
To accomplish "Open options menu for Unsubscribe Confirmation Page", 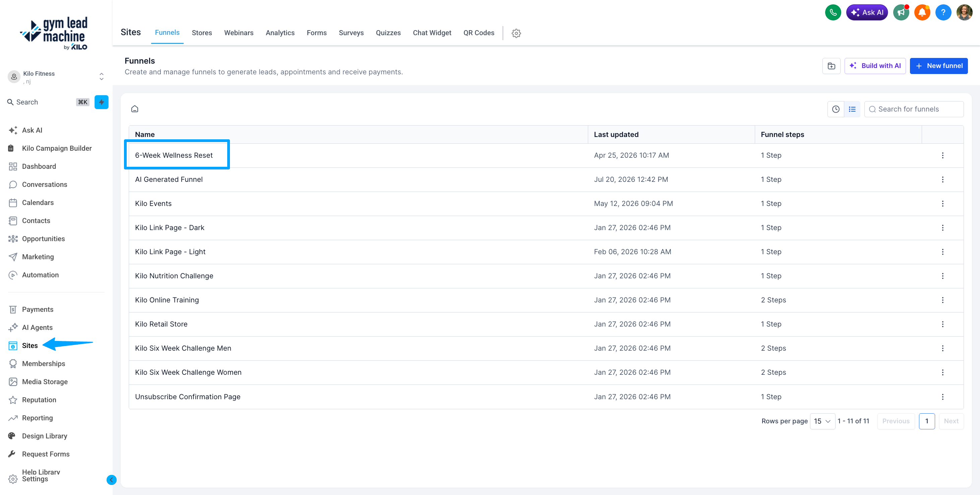I will (943, 397).
